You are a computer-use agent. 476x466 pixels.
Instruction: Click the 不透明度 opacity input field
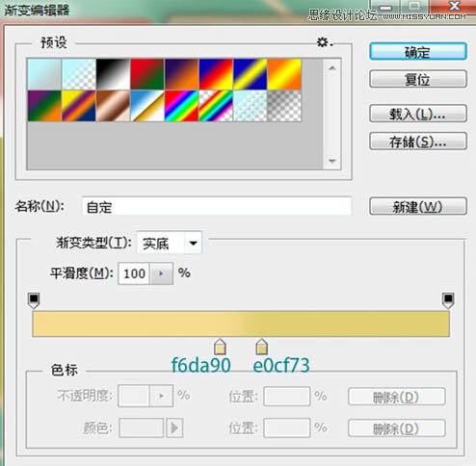tap(134, 396)
